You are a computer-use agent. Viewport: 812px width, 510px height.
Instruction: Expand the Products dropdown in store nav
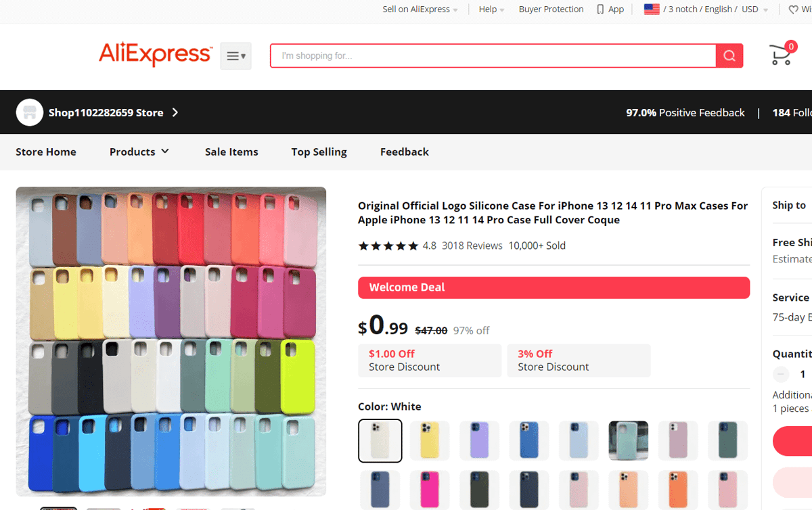[139, 152]
